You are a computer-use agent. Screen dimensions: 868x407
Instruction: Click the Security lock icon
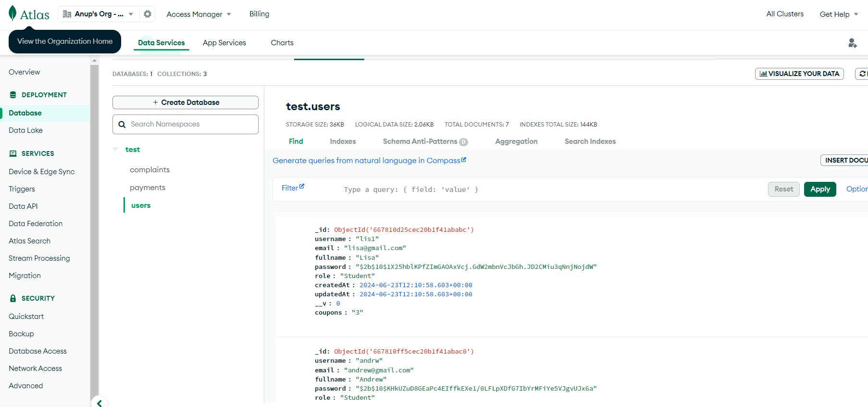click(x=13, y=298)
